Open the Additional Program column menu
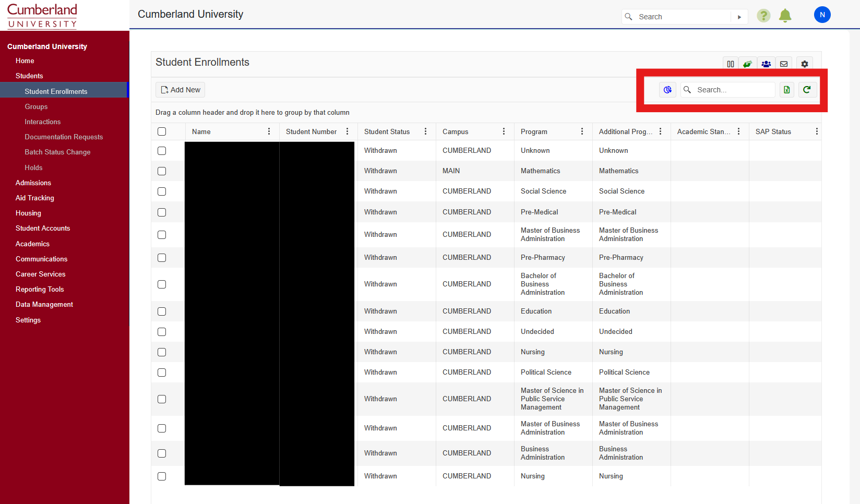Image resolution: width=860 pixels, height=504 pixels. 661,131
